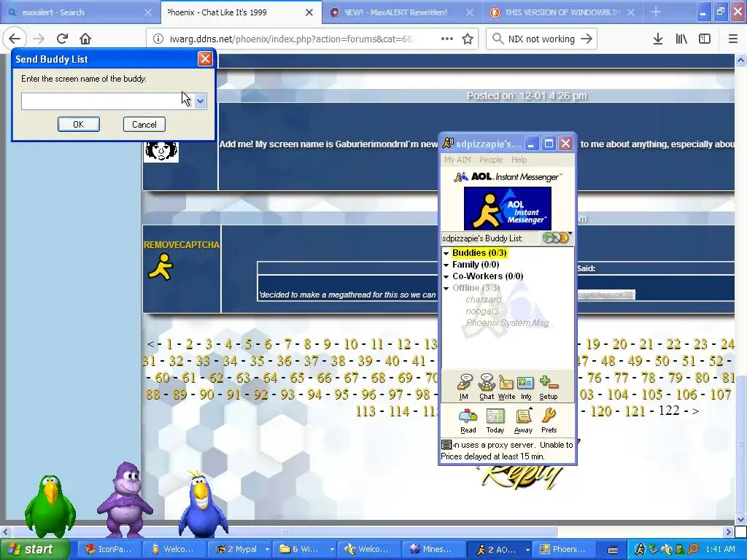Screen dimensions: 747x560
Task: Open Prefs wrench icon in AIM
Action: click(x=549, y=420)
